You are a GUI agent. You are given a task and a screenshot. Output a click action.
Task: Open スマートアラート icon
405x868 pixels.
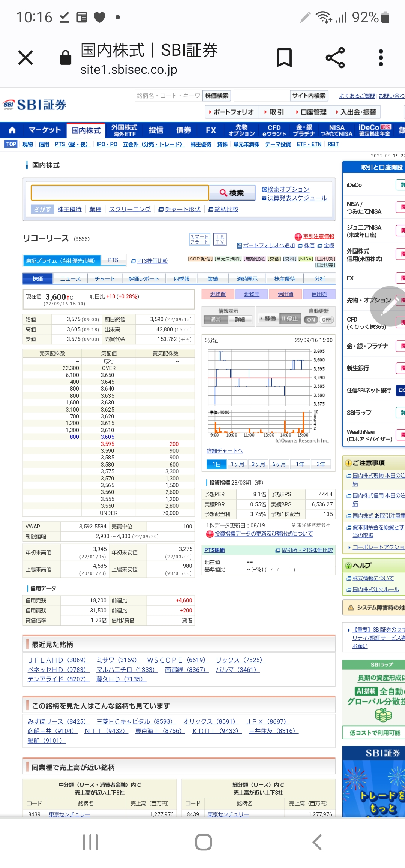pyautogui.click(x=199, y=239)
